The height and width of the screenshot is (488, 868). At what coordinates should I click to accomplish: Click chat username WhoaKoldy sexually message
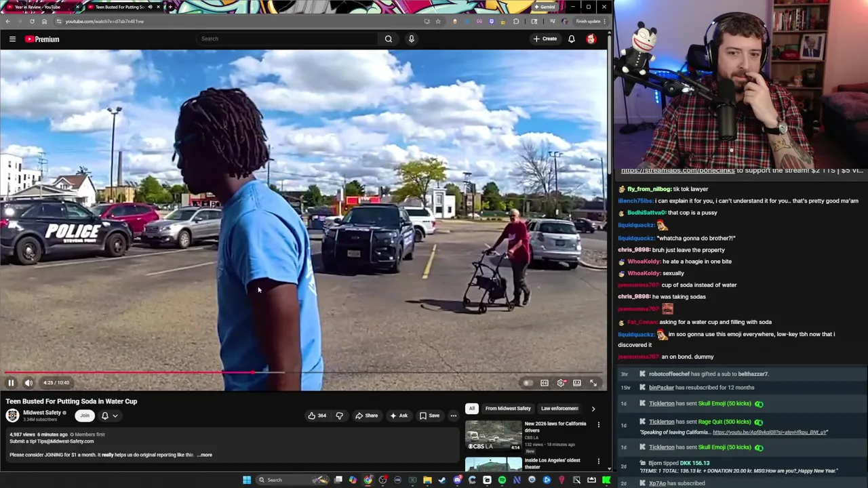[644, 273]
